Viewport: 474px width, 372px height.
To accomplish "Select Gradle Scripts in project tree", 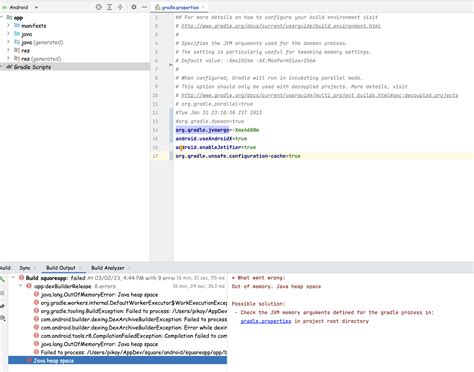I will (x=75, y=67).
